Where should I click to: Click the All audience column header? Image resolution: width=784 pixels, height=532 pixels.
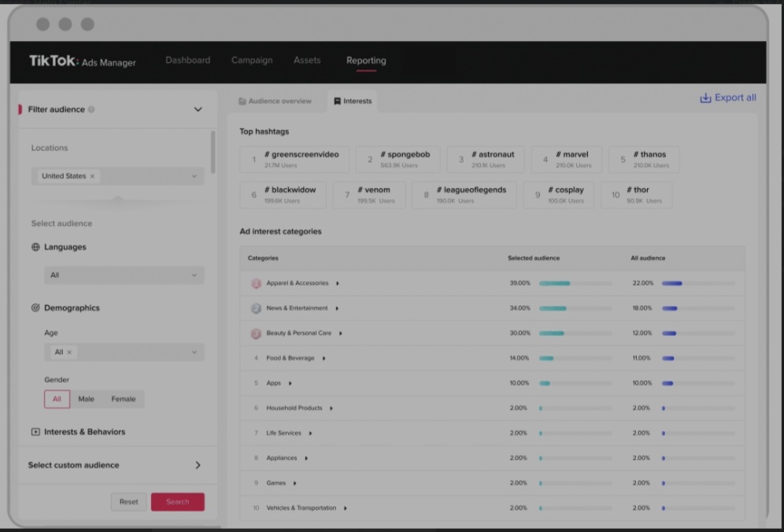(648, 258)
